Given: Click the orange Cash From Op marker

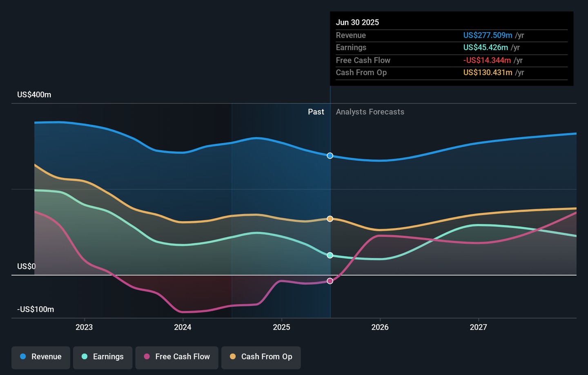Looking at the screenshot, I should point(330,219).
